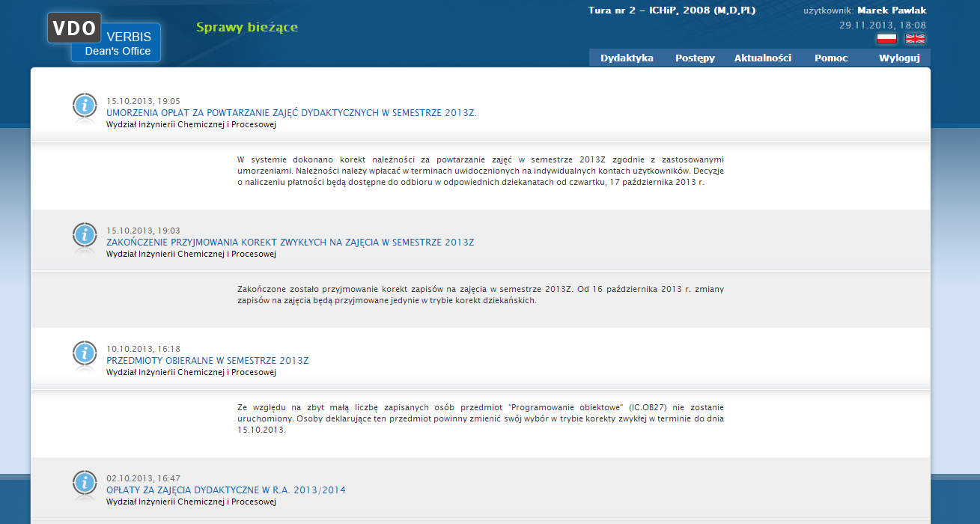
Task: Click info icon beside 'Zakończenie przyjmowania korekt'
Action: coord(85,237)
